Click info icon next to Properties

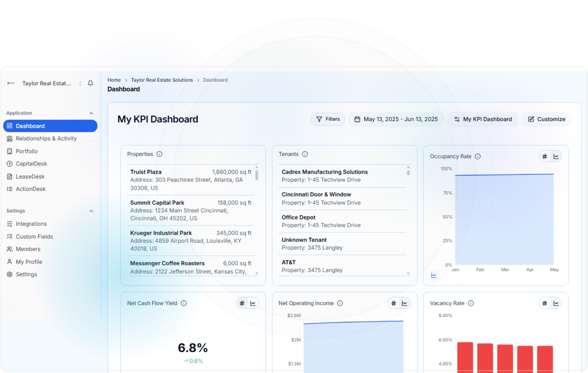tap(159, 154)
